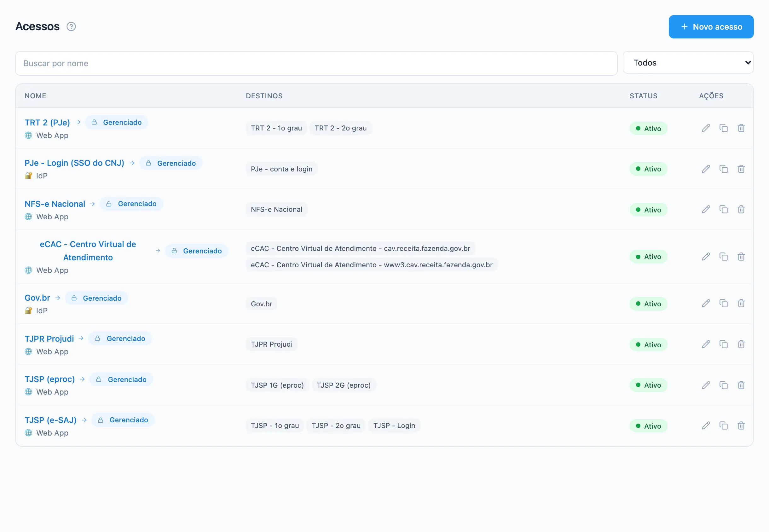Duplicate the TJSP (eproc) access
The height and width of the screenshot is (532, 769).
(x=723, y=385)
